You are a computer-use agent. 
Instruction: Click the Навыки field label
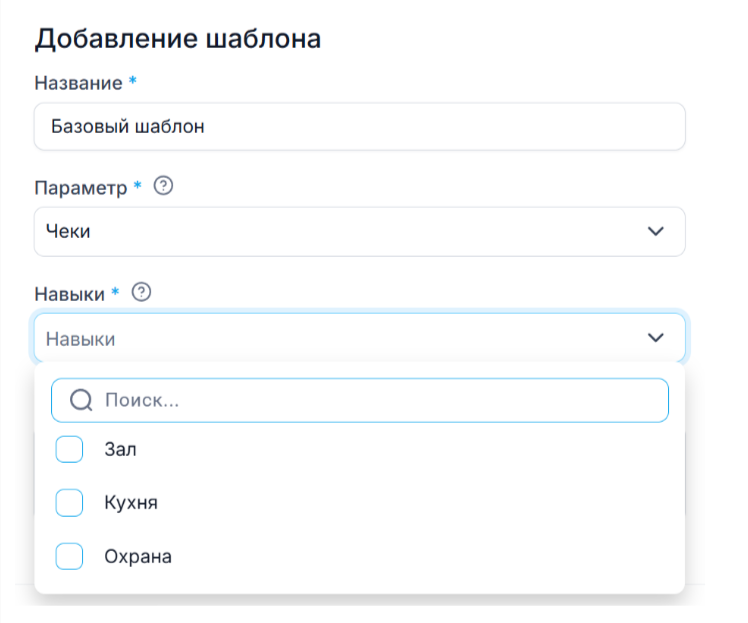coord(70,293)
